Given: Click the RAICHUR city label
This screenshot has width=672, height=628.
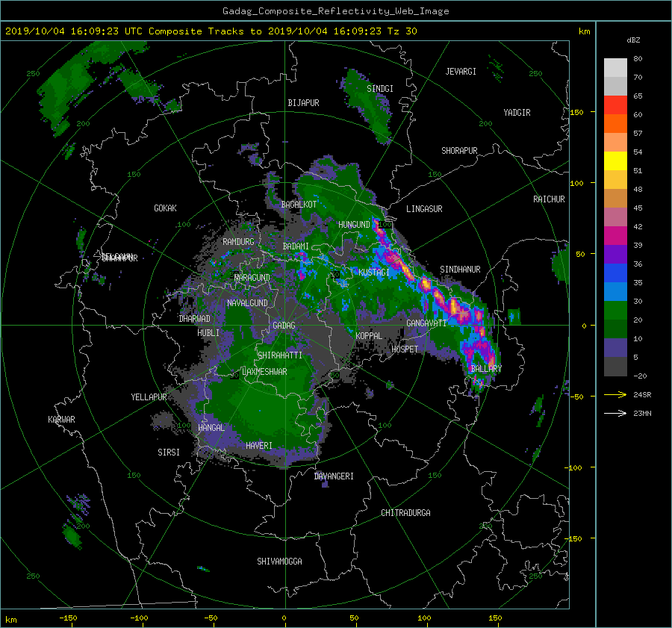Looking at the screenshot, I should point(549,199).
